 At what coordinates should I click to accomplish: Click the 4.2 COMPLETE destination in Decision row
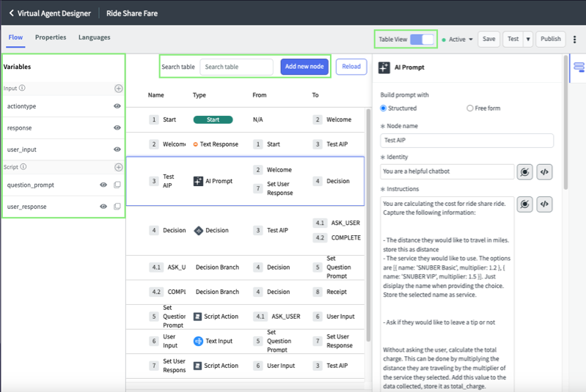[x=337, y=238]
